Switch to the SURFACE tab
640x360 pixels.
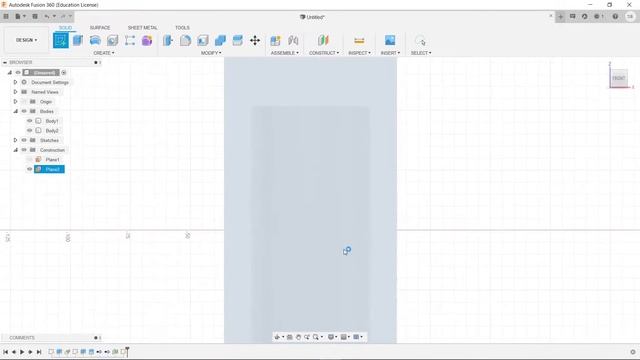[x=100, y=28]
